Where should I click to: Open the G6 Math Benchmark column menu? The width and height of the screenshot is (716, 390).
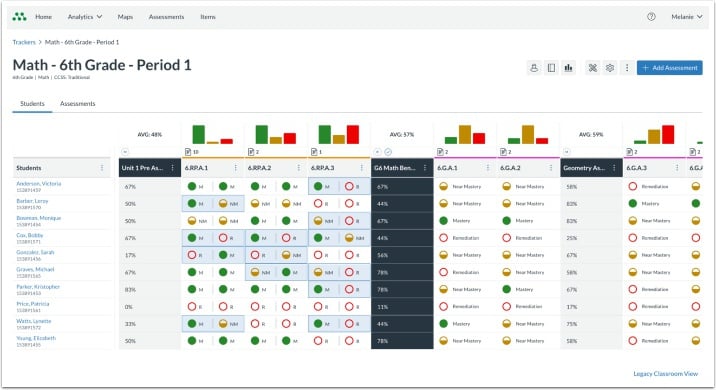[425, 168]
